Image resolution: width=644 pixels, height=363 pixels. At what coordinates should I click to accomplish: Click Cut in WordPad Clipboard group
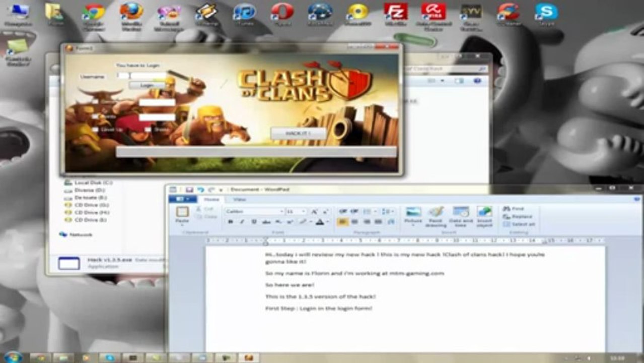pyautogui.click(x=205, y=209)
